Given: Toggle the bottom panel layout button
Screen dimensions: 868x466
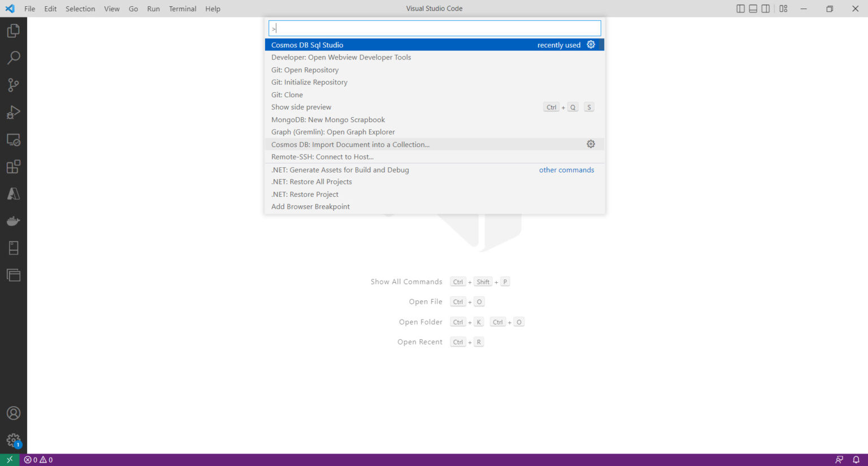Looking at the screenshot, I should pos(753,8).
